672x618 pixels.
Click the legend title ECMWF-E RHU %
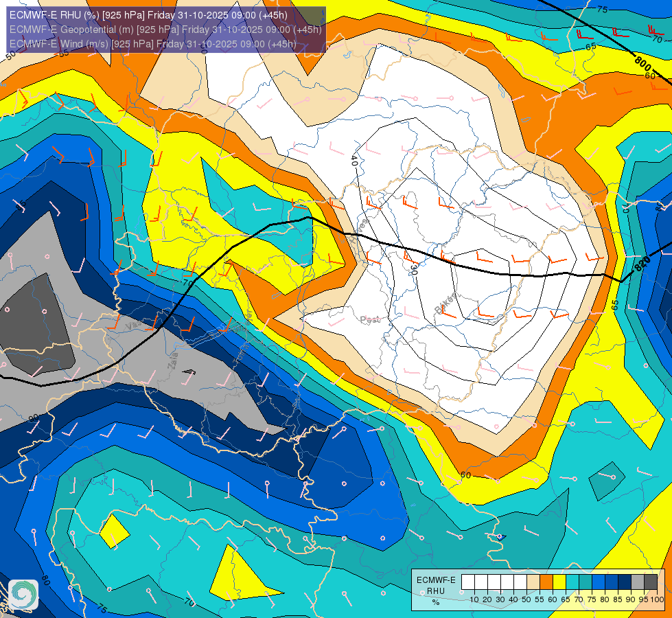tap(436, 591)
